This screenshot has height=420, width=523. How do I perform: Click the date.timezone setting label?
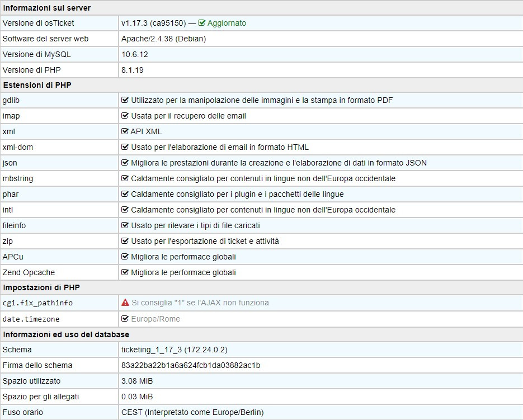(x=31, y=319)
